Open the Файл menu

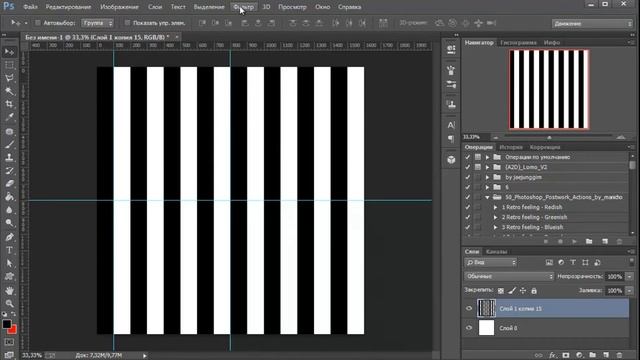coord(30,7)
